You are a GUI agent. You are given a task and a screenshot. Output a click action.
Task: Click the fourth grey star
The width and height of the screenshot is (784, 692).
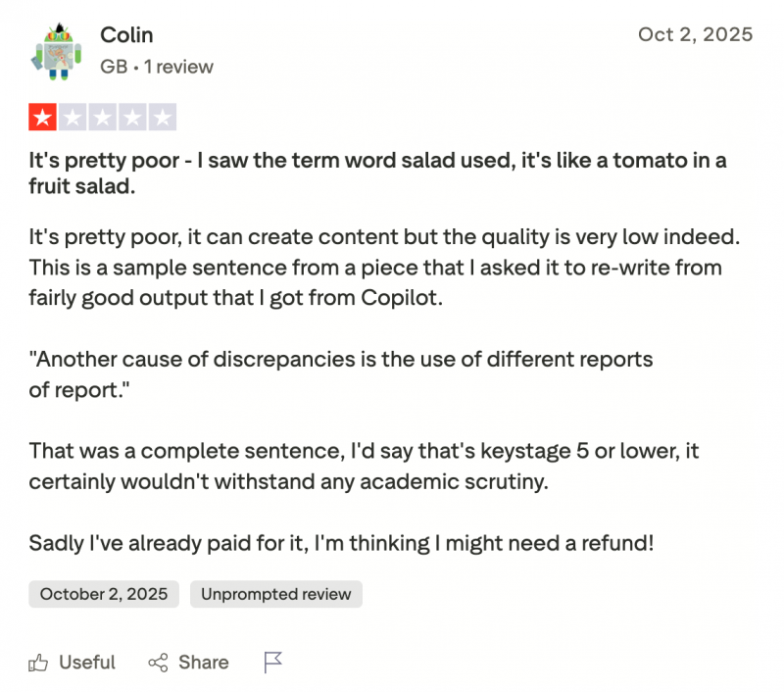coord(133,120)
